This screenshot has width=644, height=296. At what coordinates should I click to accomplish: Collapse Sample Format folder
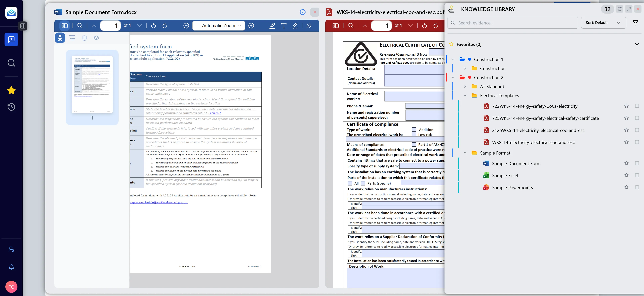point(465,153)
